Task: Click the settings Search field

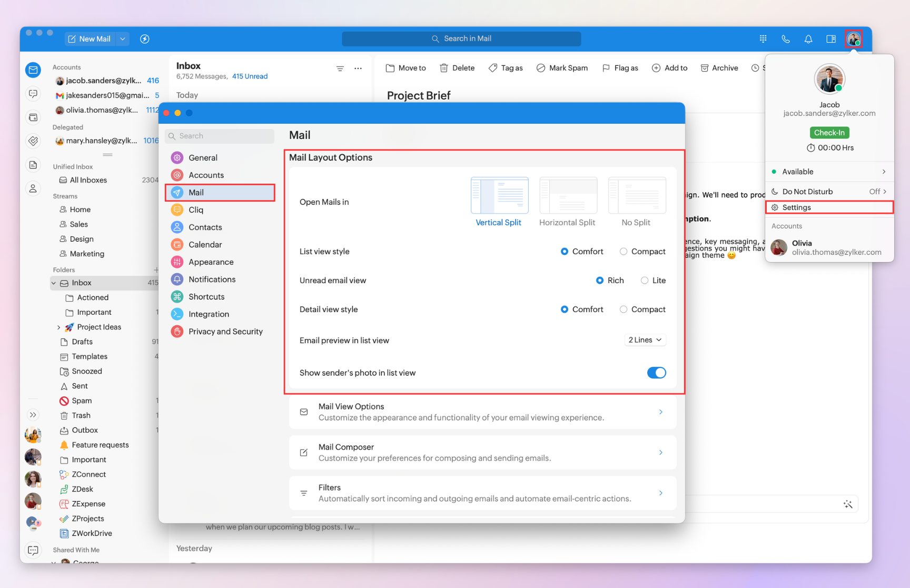Action: [220, 136]
